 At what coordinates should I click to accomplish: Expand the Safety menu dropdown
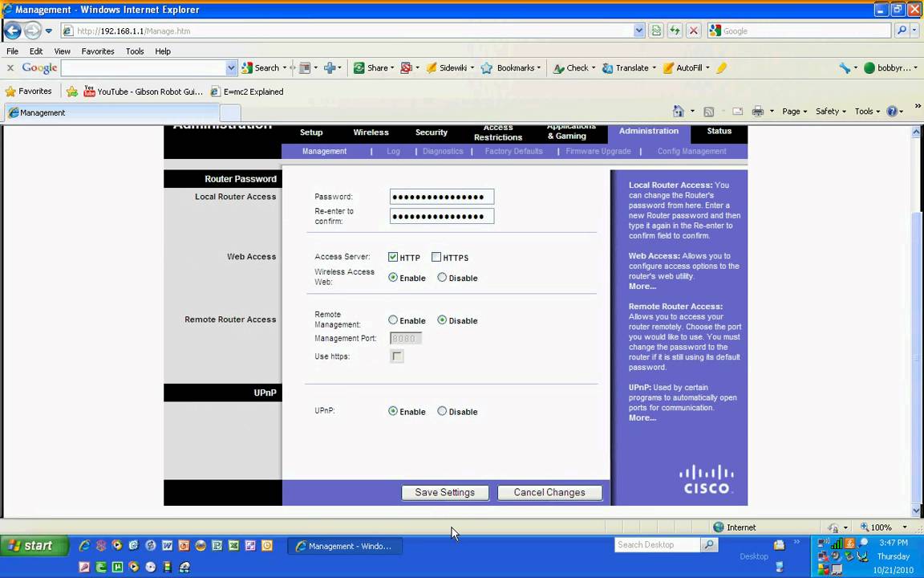(830, 111)
